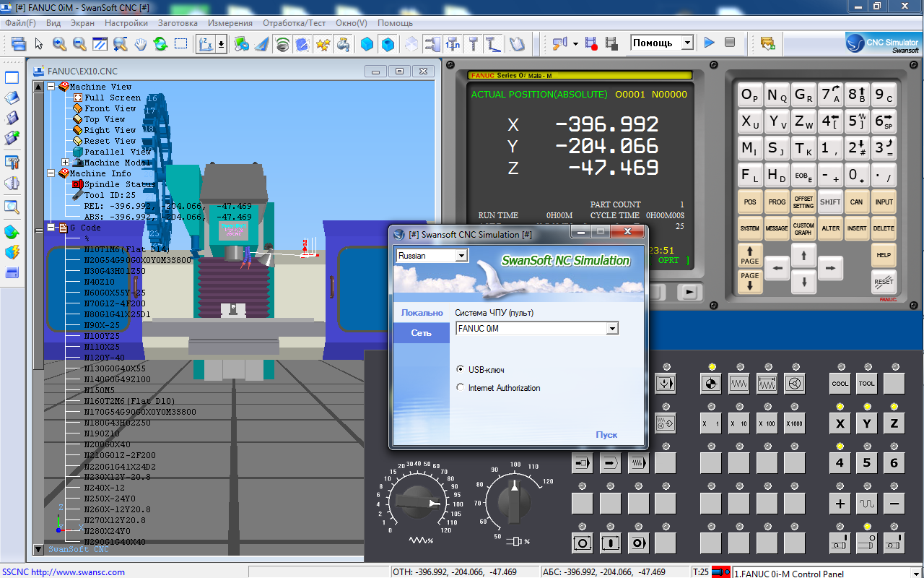
Task: Open the Настройки menu
Action: click(x=126, y=23)
